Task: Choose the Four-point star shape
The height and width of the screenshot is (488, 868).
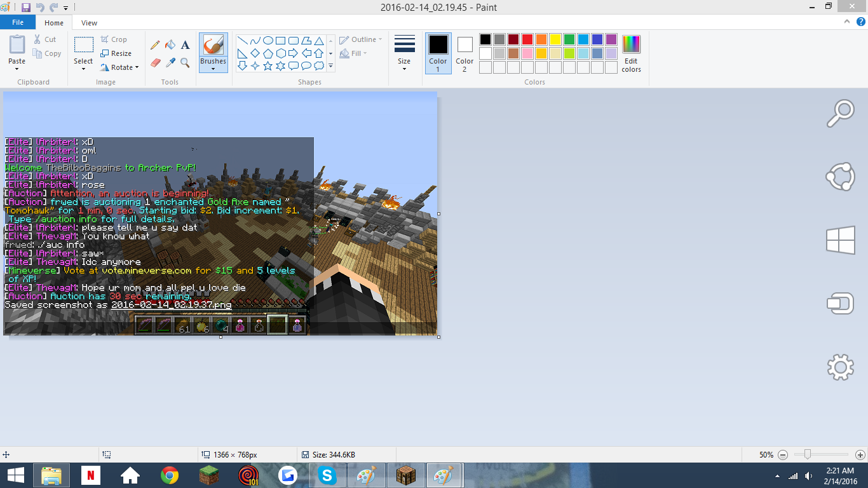Action: click(x=255, y=65)
